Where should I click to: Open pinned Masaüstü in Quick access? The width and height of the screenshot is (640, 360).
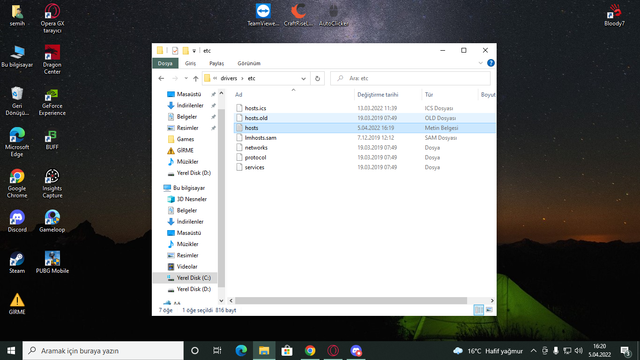189,94
